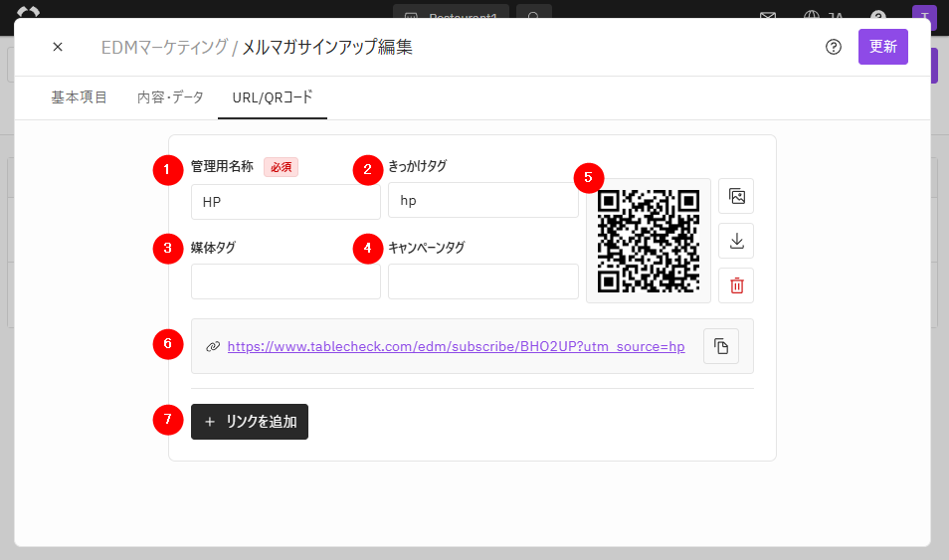949x560 pixels.
Task: Open the tablecheck.com subscribe URL link
Action: (x=456, y=346)
